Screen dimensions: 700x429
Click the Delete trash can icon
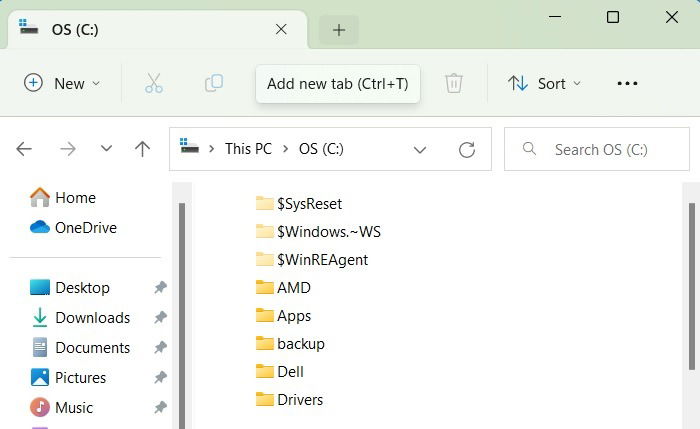coord(454,83)
